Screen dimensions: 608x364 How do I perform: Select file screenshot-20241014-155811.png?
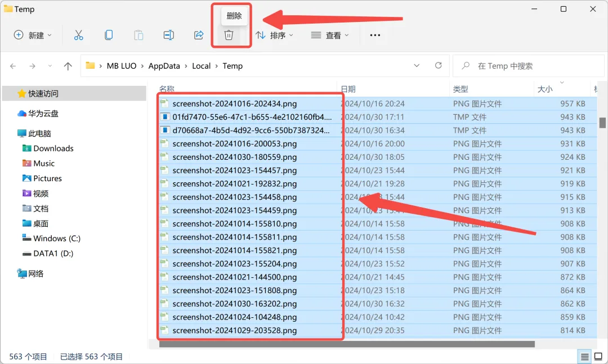(234, 237)
